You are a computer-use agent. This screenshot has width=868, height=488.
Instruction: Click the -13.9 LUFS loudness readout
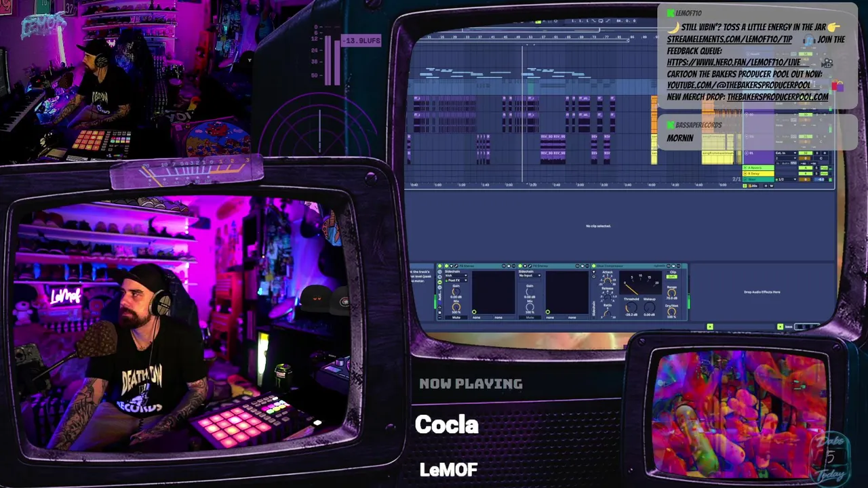tap(361, 41)
